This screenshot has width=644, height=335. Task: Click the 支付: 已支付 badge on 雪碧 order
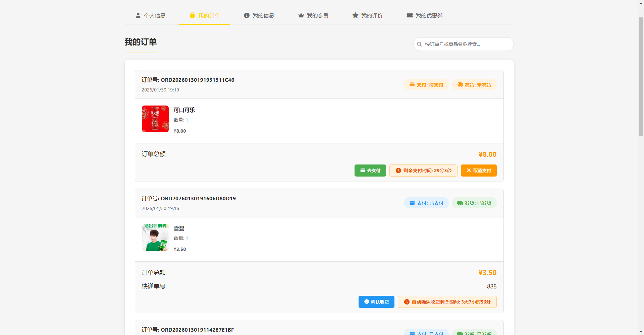[x=426, y=203]
